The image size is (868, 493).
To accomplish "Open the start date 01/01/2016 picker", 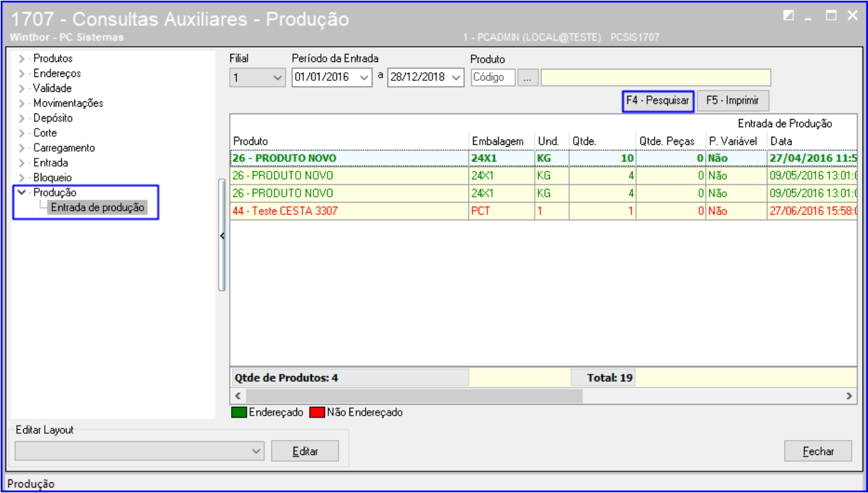I will coord(366,78).
